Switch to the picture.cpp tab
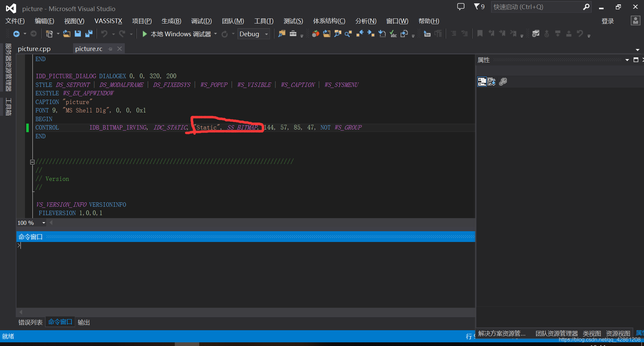 pyautogui.click(x=34, y=49)
